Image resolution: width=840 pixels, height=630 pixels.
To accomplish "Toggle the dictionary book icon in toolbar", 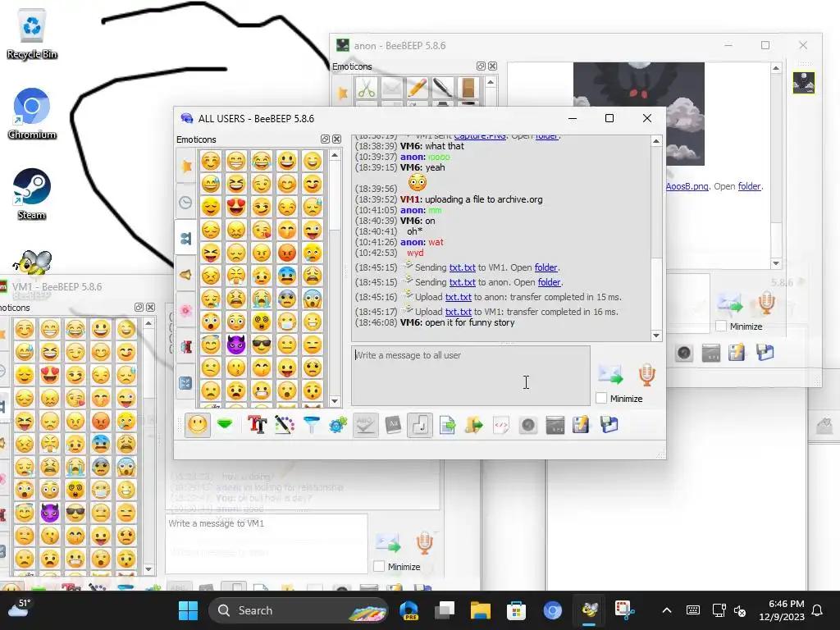I will coord(393,426).
